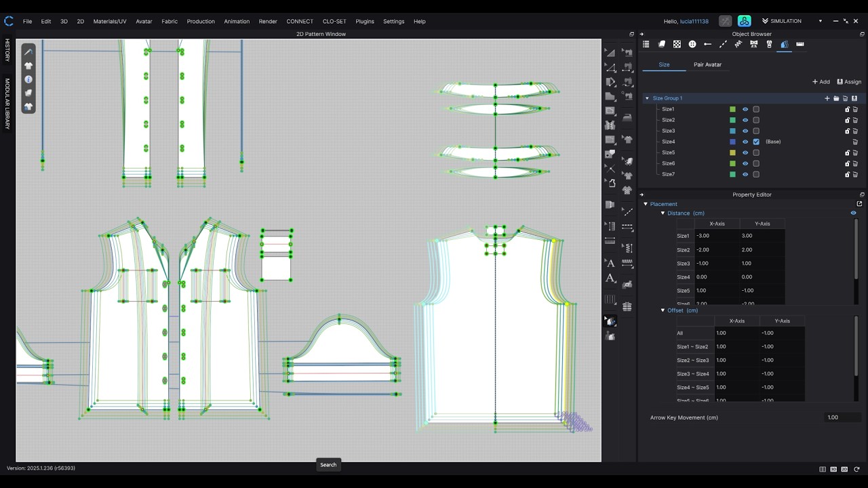Open the Materials/UV menu

coord(110,21)
